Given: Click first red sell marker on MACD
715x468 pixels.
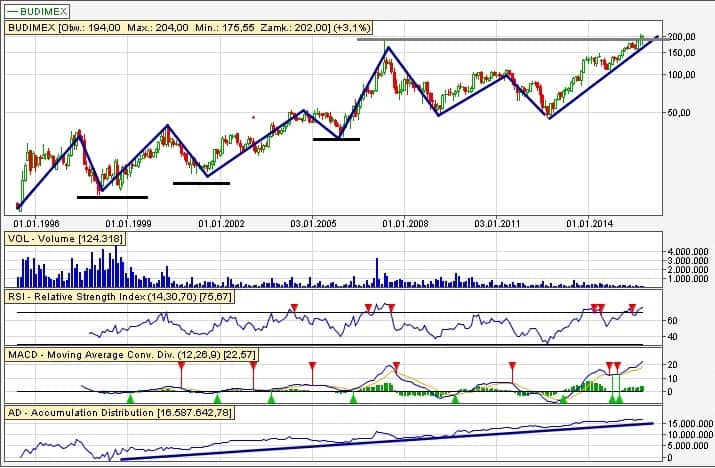Looking at the screenshot, I should click(x=181, y=366).
